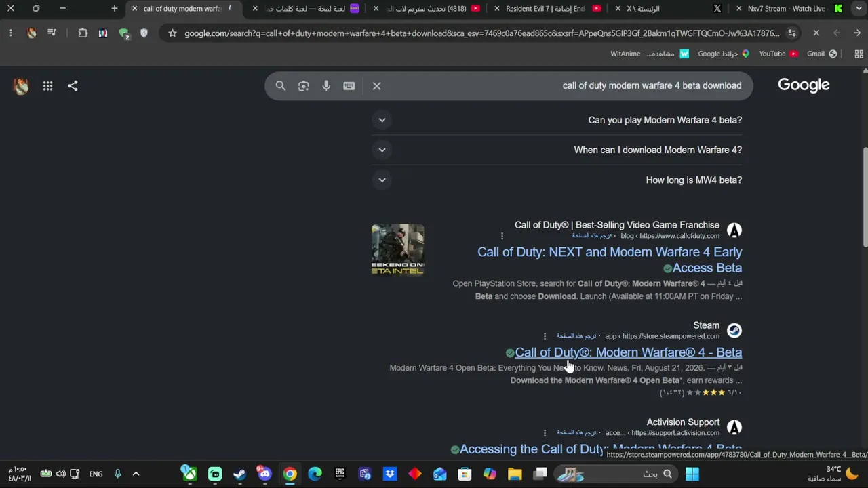Click the Google logo
Image resolution: width=868 pixels, height=488 pixels.
(804, 85)
